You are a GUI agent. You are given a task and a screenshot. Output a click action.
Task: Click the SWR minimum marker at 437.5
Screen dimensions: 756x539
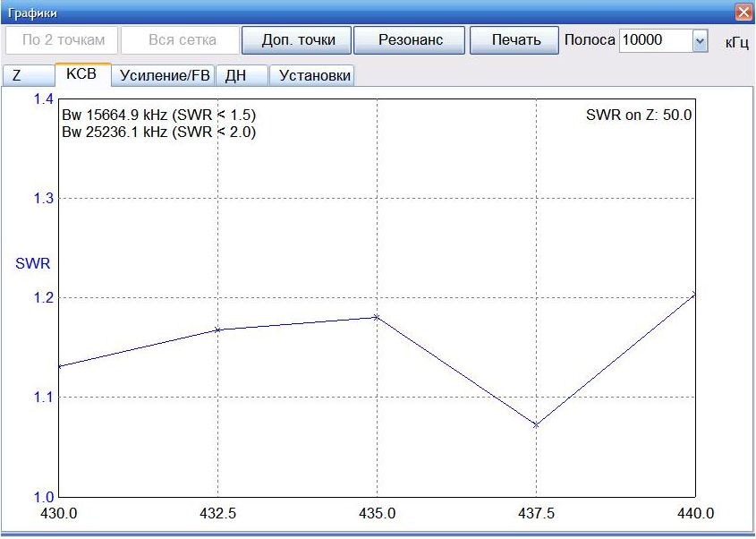[x=536, y=424]
